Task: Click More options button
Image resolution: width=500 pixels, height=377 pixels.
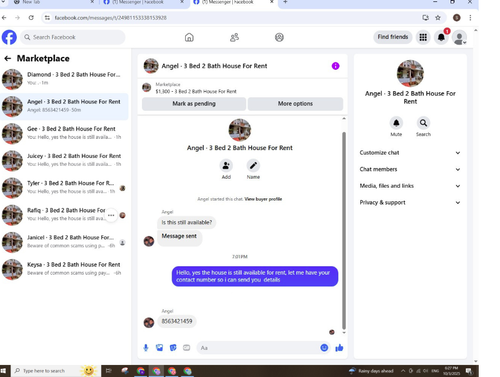Action: click(x=295, y=104)
